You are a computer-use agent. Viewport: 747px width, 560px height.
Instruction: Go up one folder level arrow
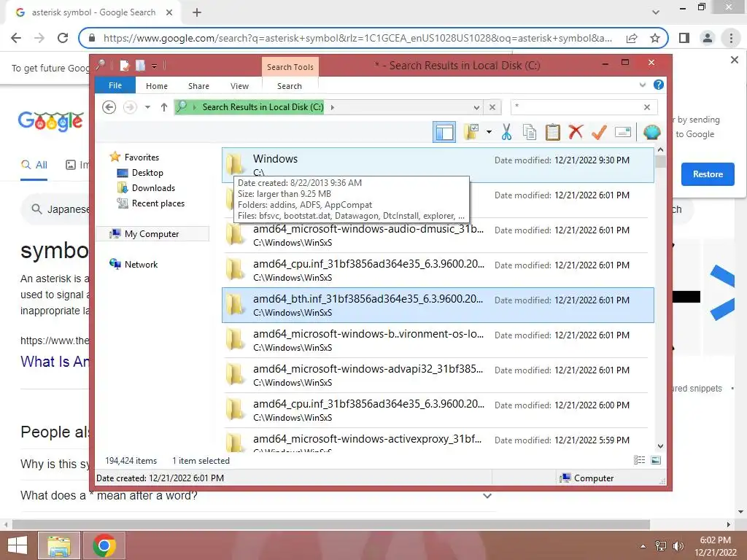click(164, 107)
